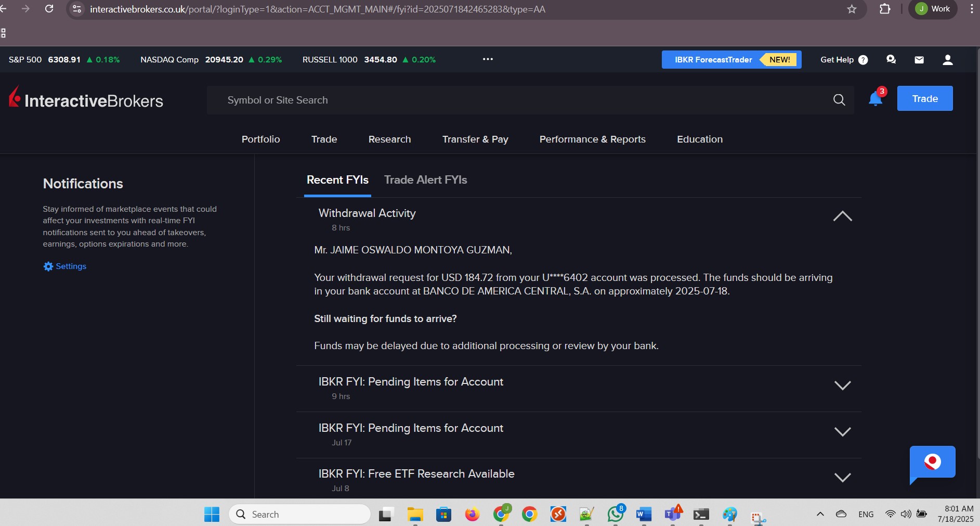This screenshot has width=980, height=526.
Task: Open browser extensions puzzle icon
Action: [x=885, y=9]
